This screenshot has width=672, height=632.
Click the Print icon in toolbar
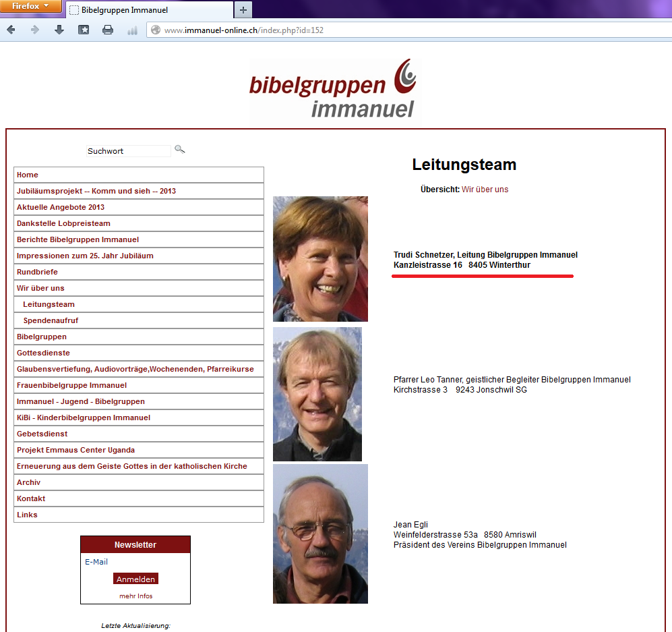click(x=108, y=30)
